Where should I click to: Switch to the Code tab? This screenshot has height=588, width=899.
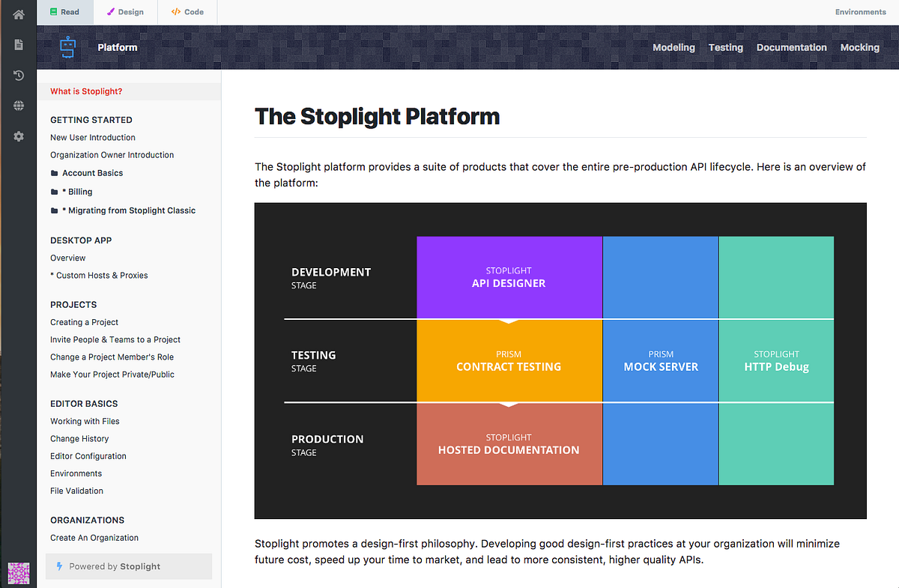(187, 11)
